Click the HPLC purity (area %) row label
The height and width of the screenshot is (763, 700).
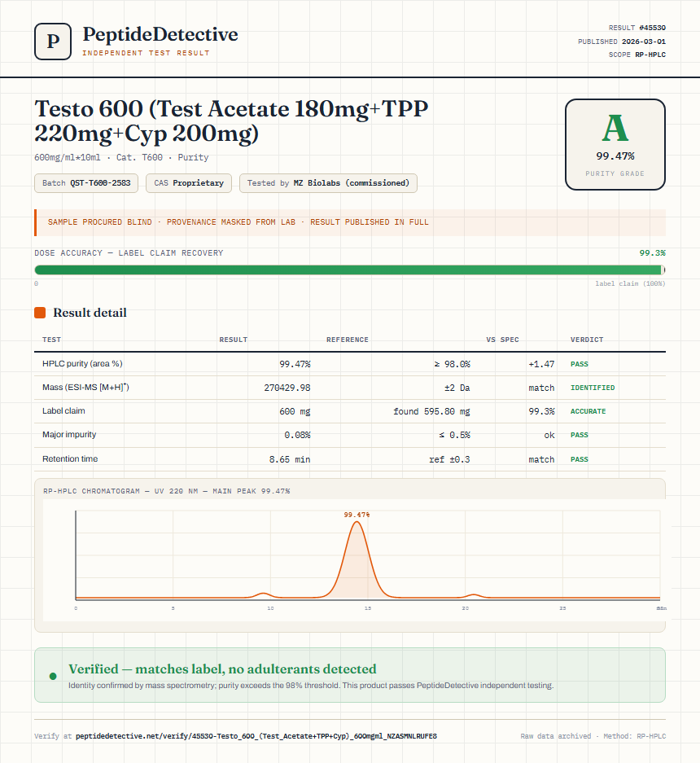point(82,363)
